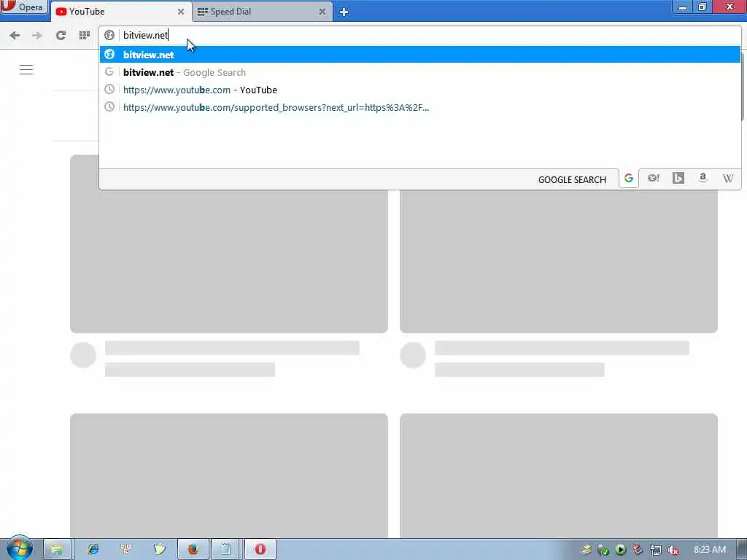Select Bing as search engine
This screenshot has height=560, width=747.
(678, 178)
